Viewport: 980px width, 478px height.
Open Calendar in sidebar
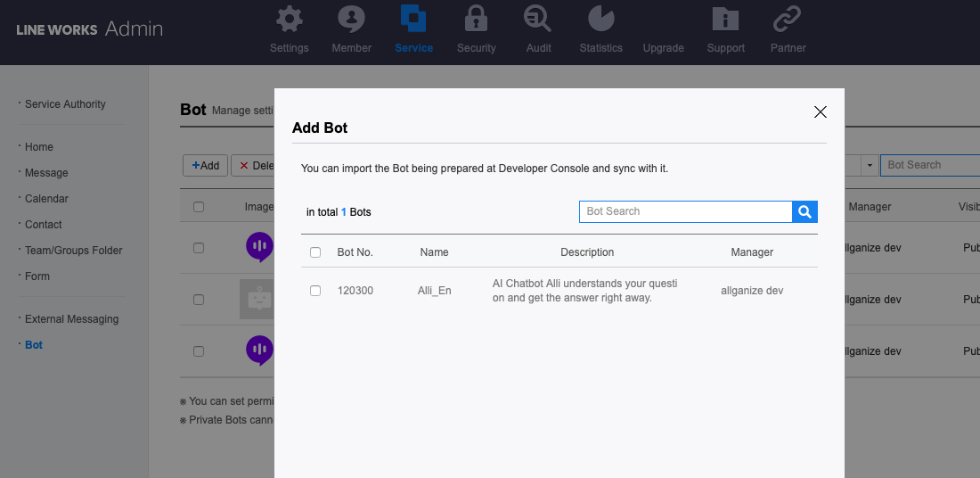click(46, 198)
